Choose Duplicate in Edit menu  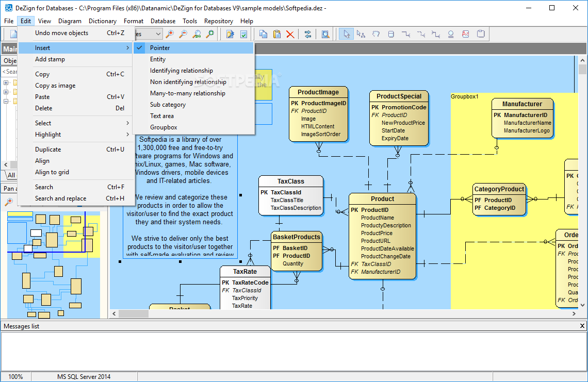coord(76,150)
